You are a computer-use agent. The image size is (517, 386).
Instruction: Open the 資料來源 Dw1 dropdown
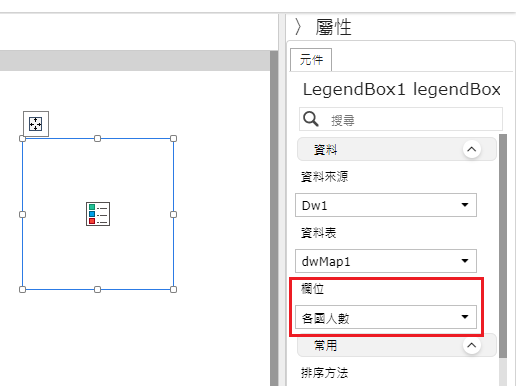[x=386, y=205]
